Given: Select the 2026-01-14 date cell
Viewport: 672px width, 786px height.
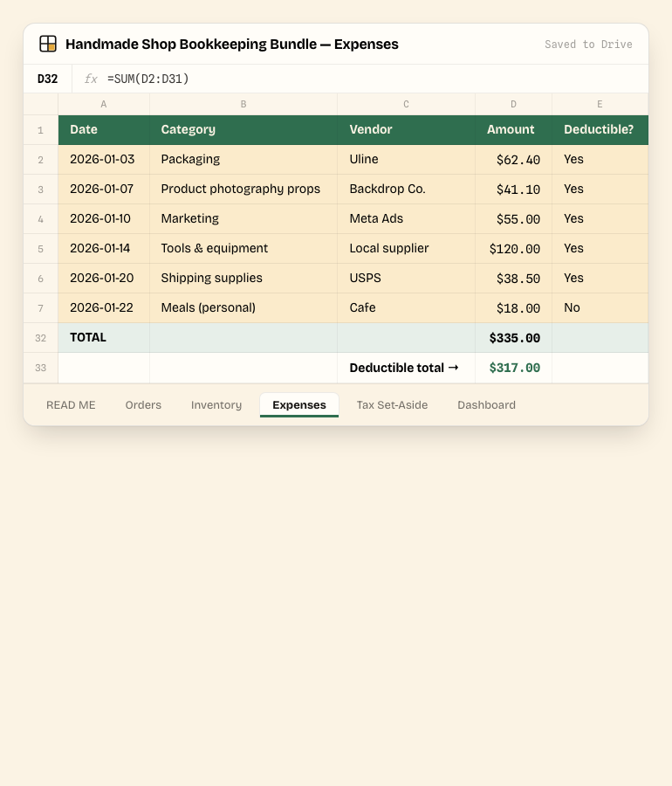Looking at the screenshot, I should point(104,248).
